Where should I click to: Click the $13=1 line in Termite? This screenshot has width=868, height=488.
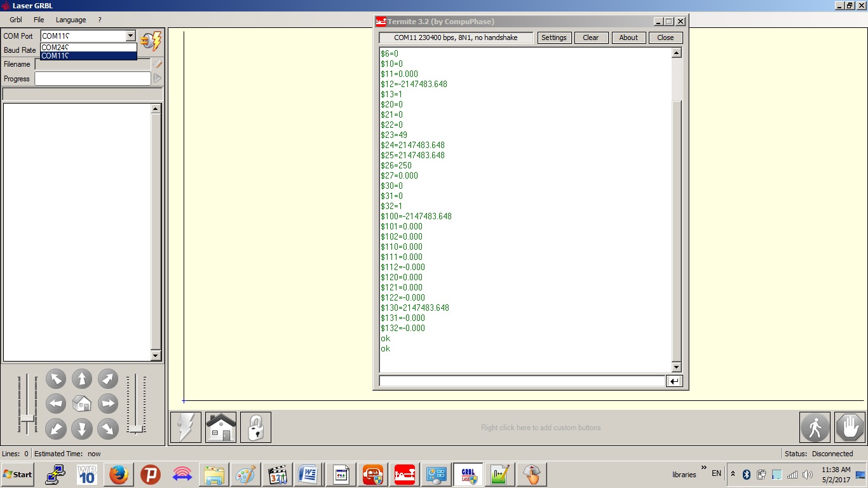[x=391, y=94]
